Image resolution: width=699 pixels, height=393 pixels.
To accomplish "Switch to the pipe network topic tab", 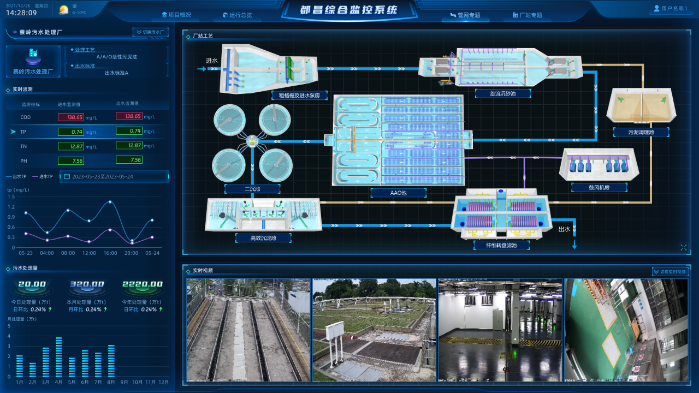I will coord(465,15).
